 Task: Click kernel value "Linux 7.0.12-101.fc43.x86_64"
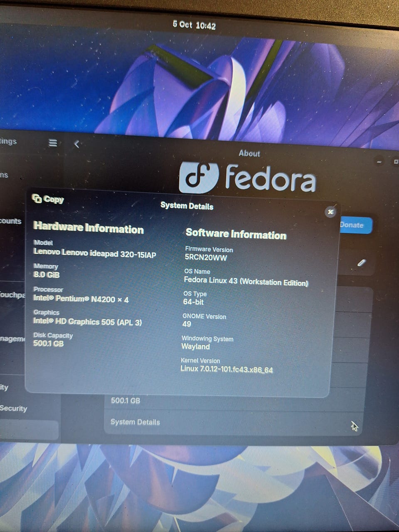click(x=227, y=369)
